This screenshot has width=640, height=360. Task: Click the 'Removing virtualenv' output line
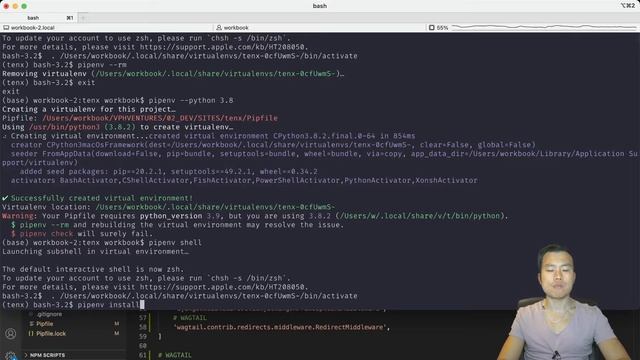[x=173, y=74]
